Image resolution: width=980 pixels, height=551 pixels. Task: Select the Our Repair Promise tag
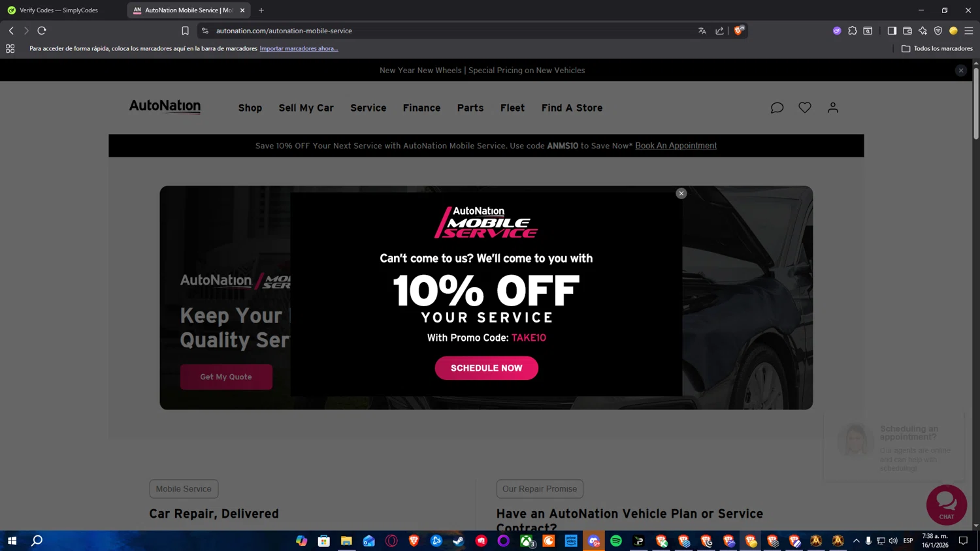coord(540,489)
